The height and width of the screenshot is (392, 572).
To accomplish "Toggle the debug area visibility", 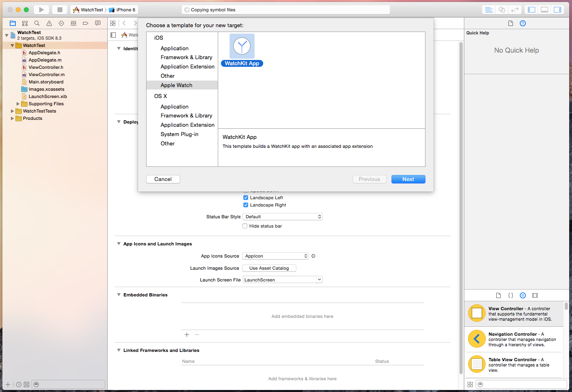I will point(544,10).
